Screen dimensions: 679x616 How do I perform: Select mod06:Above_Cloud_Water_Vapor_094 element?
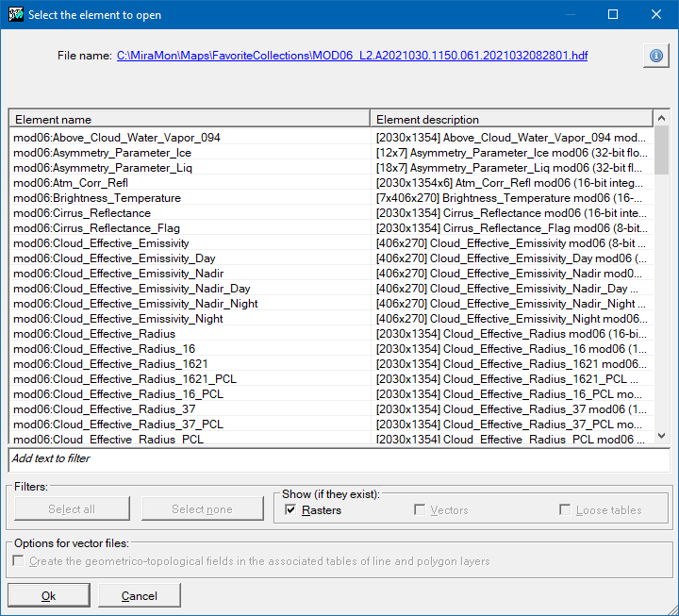[117, 138]
